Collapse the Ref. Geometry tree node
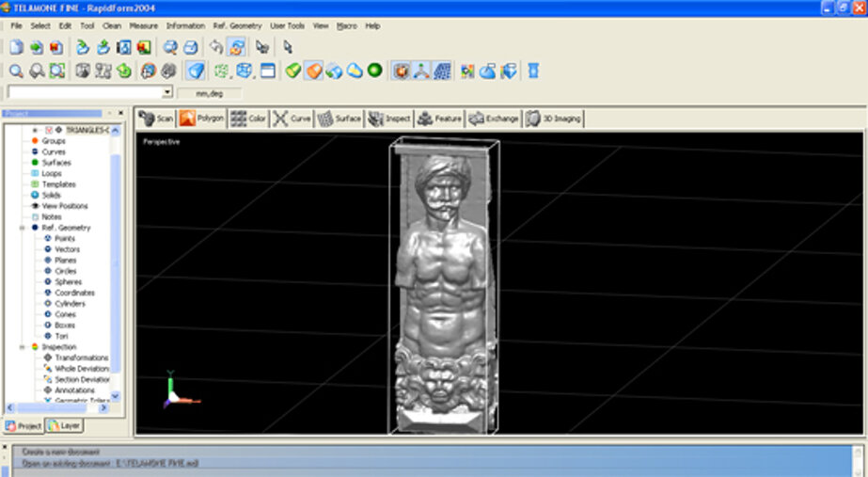Image resolution: width=868 pixels, height=477 pixels. click(x=22, y=228)
